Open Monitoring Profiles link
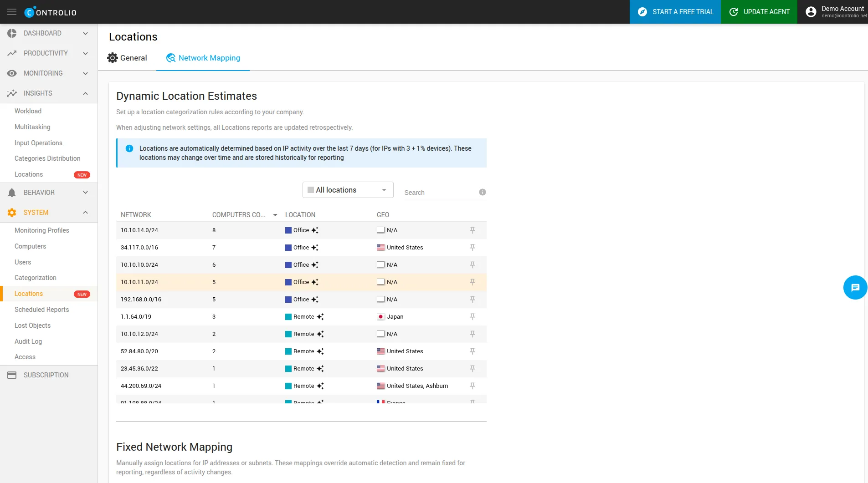 tap(42, 230)
